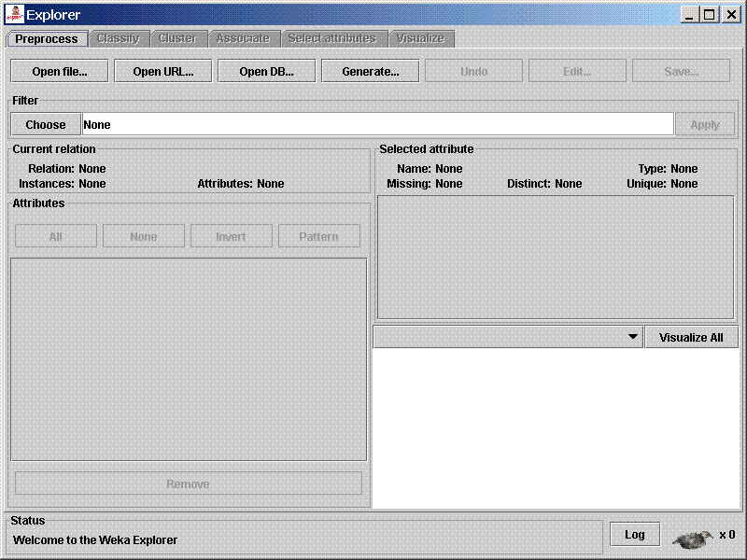Click the 'Attributes: None' label
This screenshot has width=747, height=560.
241,183
